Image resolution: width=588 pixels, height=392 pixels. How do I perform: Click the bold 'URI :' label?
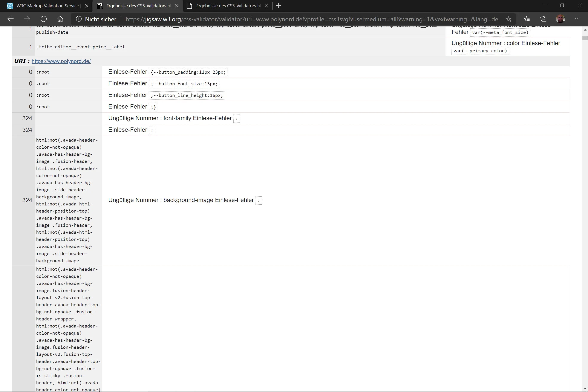(22, 61)
